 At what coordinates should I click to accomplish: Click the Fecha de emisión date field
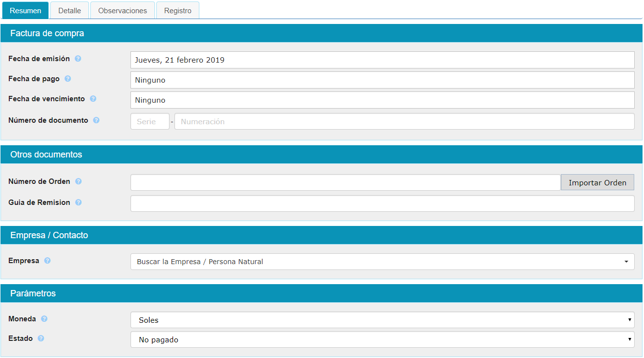coord(382,60)
